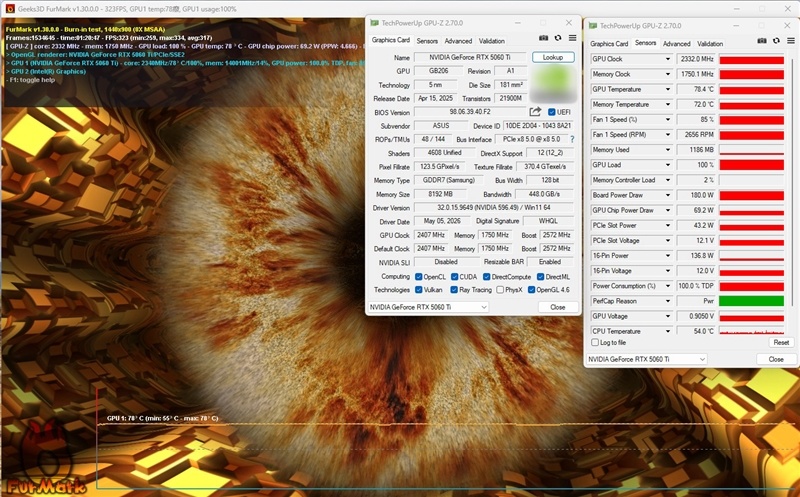Toggle the PhysX checkbox
Viewport: 800px width, 497px height.
pyautogui.click(x=501, y=290)
